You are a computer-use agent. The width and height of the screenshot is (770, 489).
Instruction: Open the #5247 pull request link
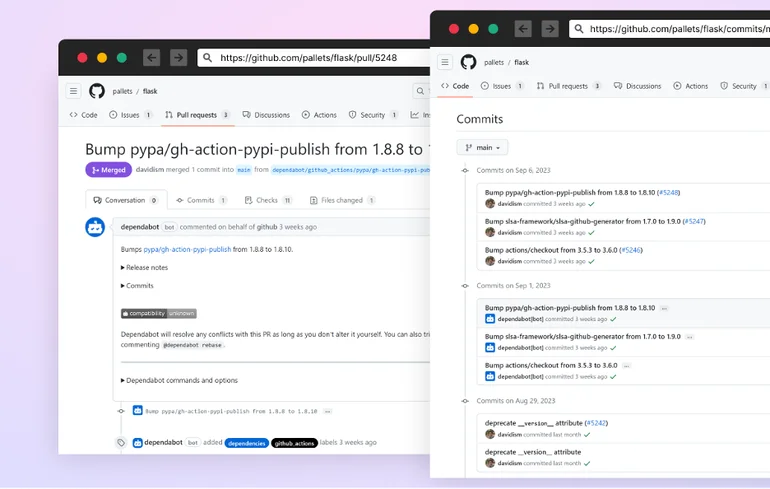tap(695, 221)
